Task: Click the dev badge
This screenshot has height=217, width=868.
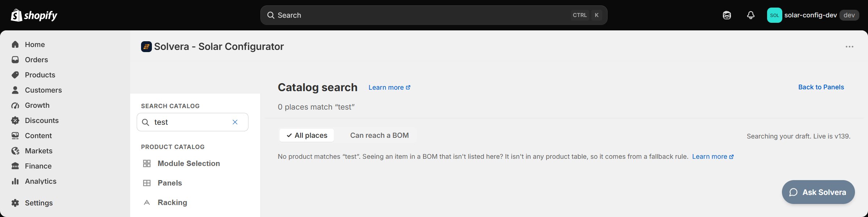Action: pos(849,15)
